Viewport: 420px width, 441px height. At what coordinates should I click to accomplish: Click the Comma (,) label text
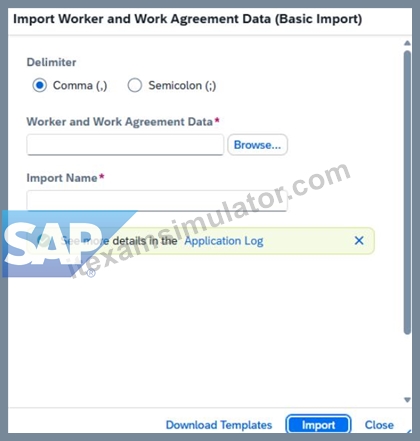point(80,86)
